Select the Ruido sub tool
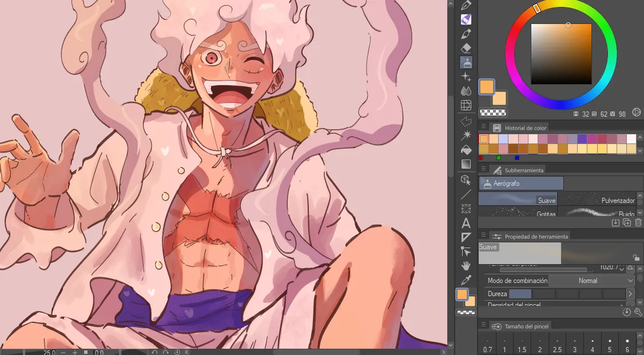644x355 pixels. (x=597, y=212)
